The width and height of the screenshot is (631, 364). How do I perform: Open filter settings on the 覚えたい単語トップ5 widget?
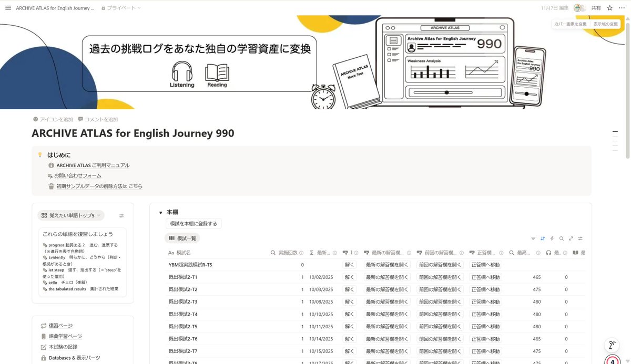(121, 216)
